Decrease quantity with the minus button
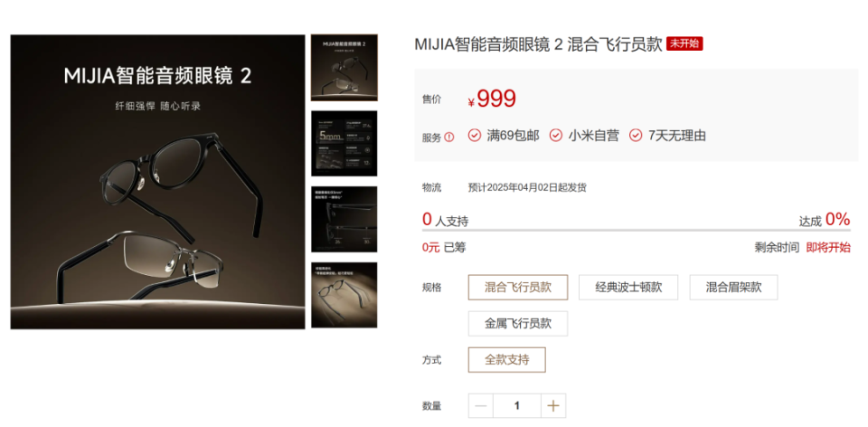 (480, 406)
